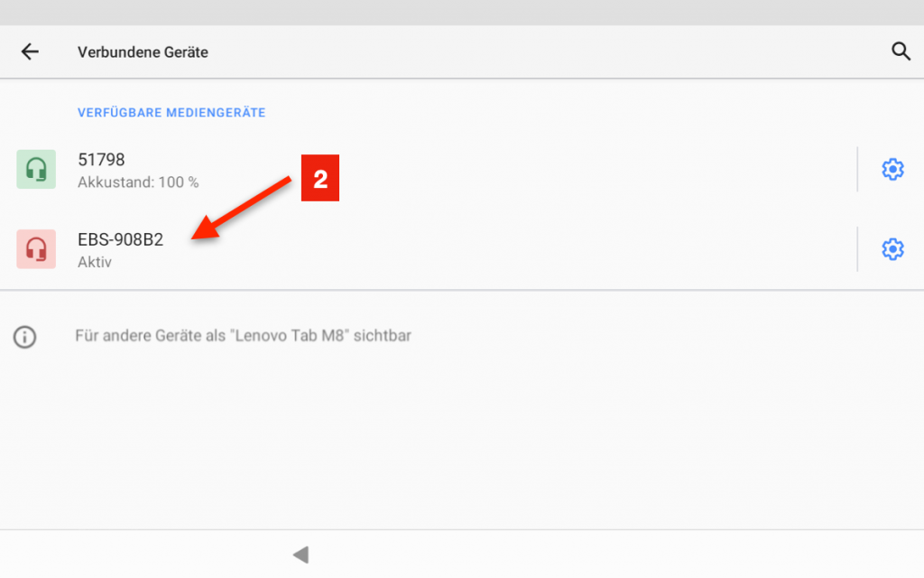Click the red annotation arrow

(x=244, y=210)
